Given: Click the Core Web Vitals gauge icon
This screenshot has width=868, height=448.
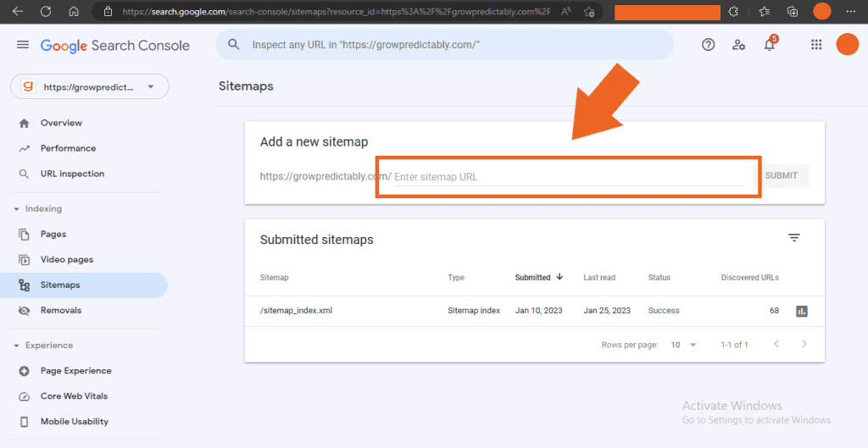Looking at the screenshot, I should (x=24, y=396).
